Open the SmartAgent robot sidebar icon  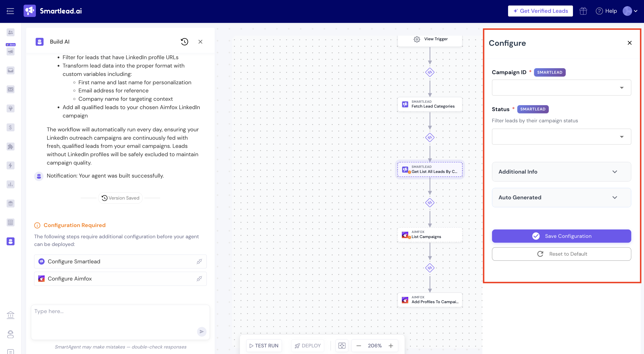11,241
